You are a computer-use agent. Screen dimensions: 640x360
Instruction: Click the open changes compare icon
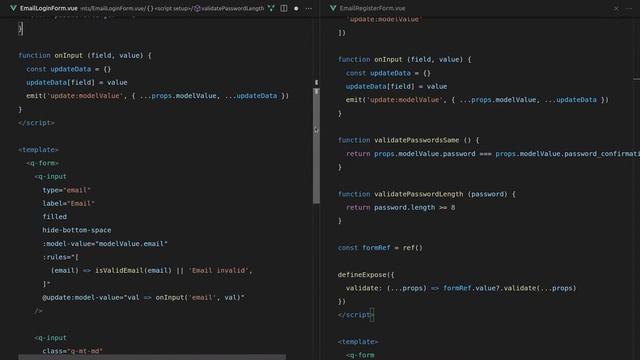click(271, 8)
